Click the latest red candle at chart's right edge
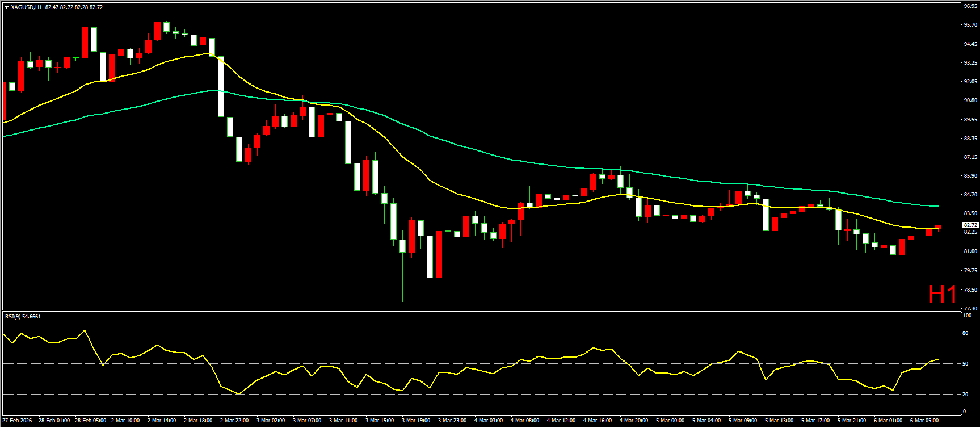Image resolution: width=980 pixels, height=428 pixels. [938, 227]
